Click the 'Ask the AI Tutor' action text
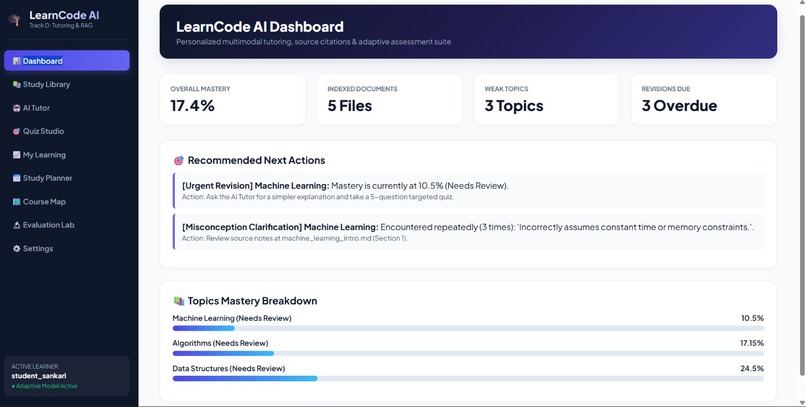This screenshot has width=806, height=407. pyautogui.click(x=318, y=197)
